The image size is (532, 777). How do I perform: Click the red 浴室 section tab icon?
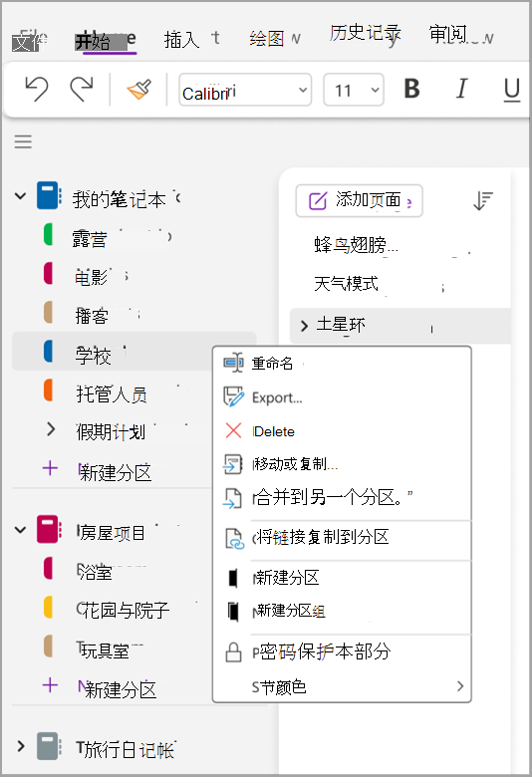point(48,568)
